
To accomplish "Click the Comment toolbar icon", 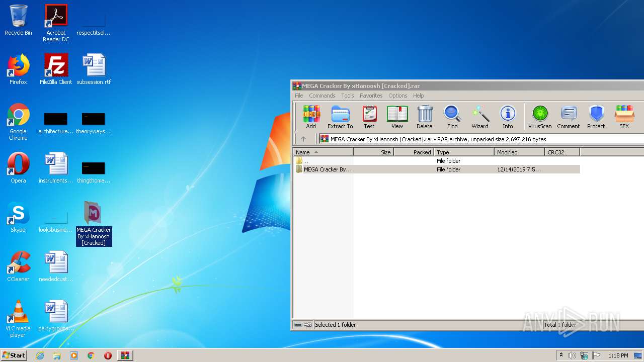I will pos(569,117).
